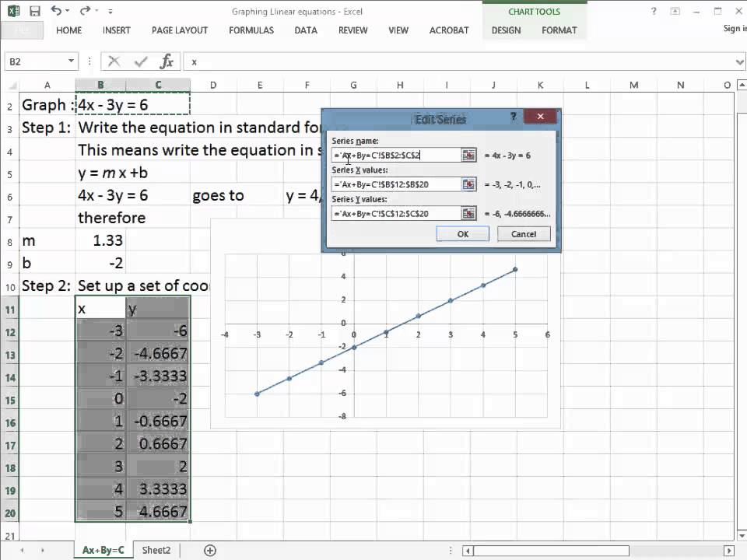Open the DATA ribbon tab
This screenshot has width=747, height=560.
coord(306,30)
